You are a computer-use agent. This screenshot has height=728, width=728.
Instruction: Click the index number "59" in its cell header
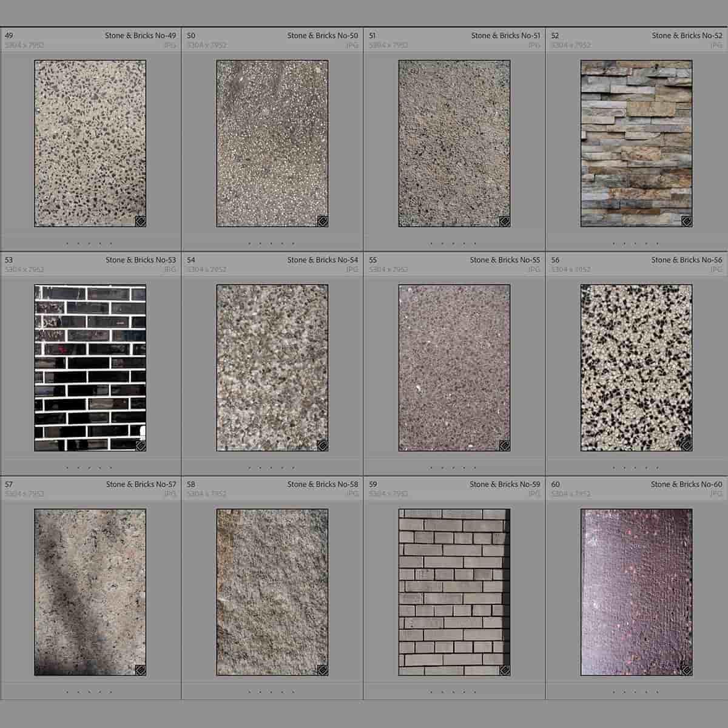[x=373, y=484]
